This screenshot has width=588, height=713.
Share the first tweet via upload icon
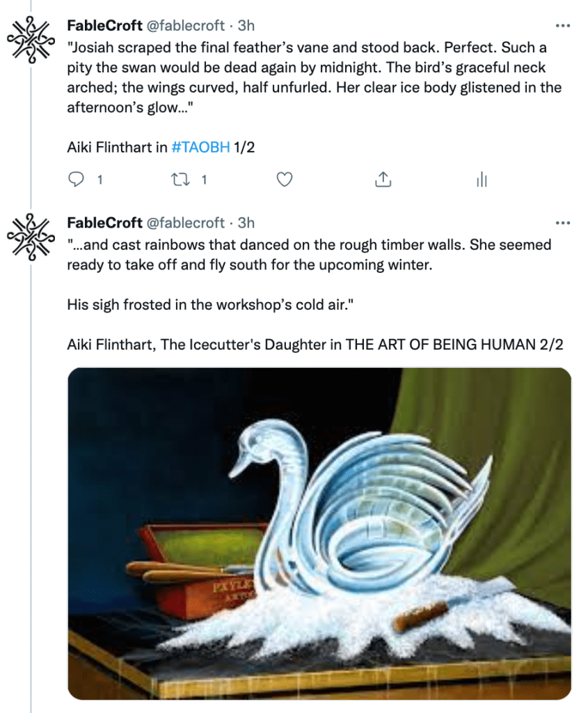[x=381, y=180]
